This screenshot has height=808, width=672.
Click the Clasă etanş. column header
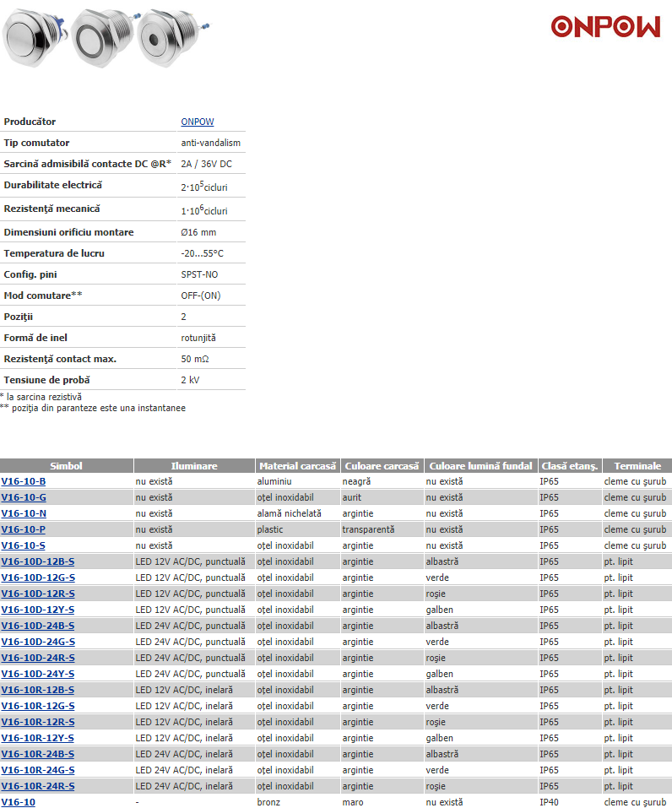click(570, 466)
